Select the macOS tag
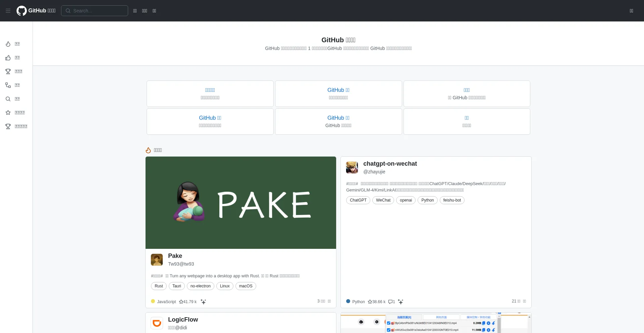The height and width of the screenshot is (333, 644). pyautogui.click(x=246, y=286)
